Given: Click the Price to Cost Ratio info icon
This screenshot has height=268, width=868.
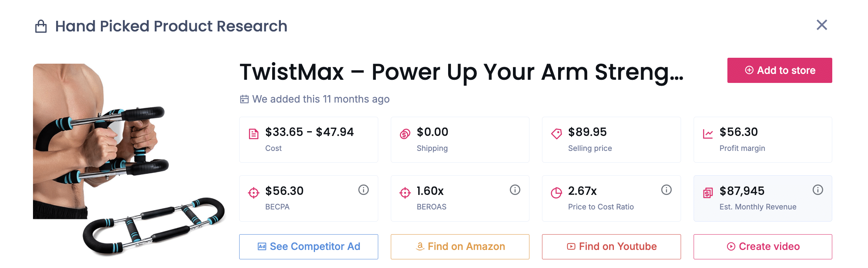Looking at the screenshot, I should 666,190.
